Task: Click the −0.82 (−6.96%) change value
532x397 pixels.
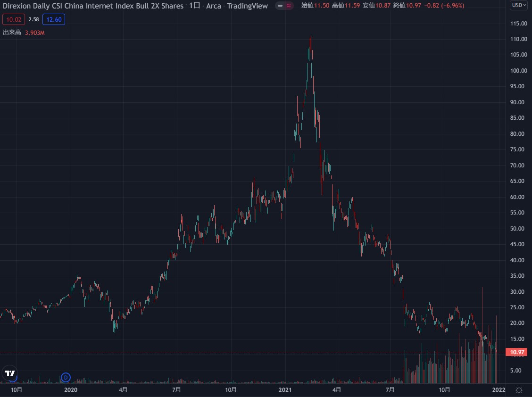Action: point(444,6)
